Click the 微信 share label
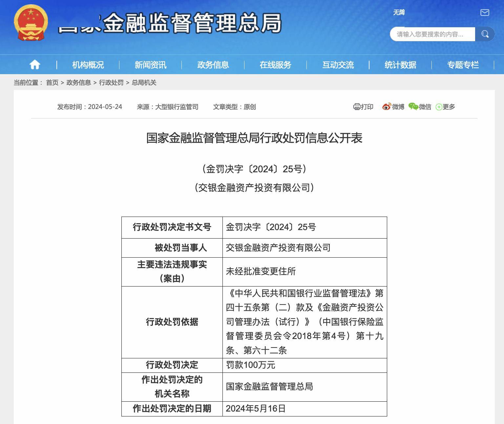Image resolution: width=504 pixels, height=424 pixels. coord(425,107)
